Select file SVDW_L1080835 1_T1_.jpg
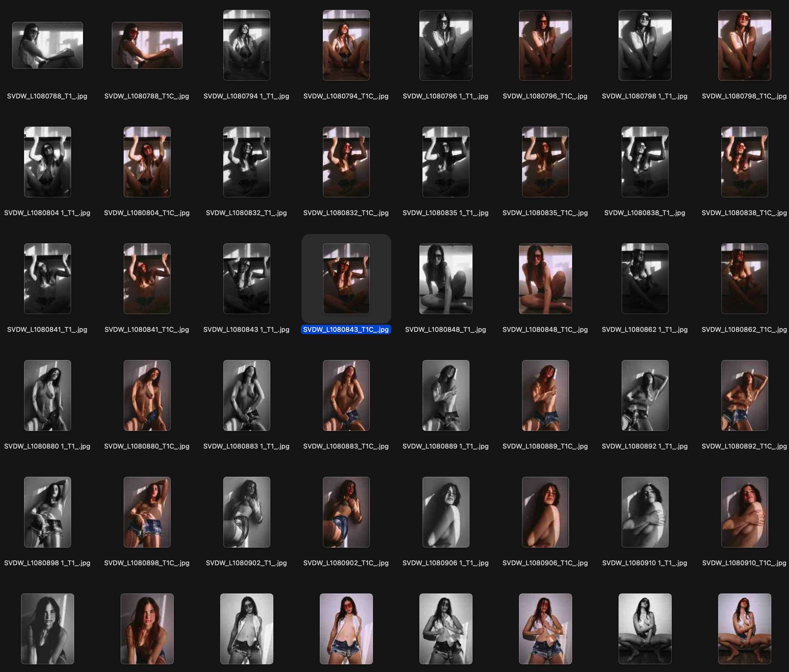 [x=446, y=162]
